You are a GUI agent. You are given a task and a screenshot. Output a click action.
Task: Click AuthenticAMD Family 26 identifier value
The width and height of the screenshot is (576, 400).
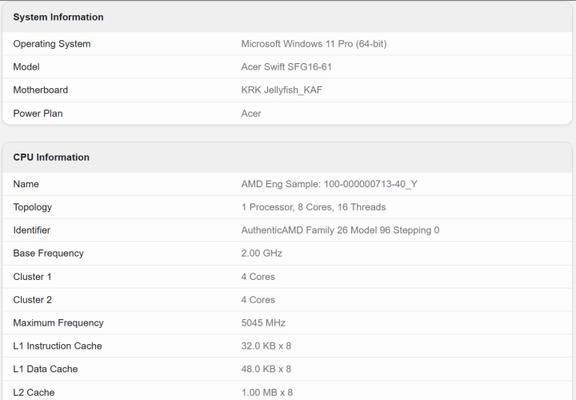click(x=340, y=230)
